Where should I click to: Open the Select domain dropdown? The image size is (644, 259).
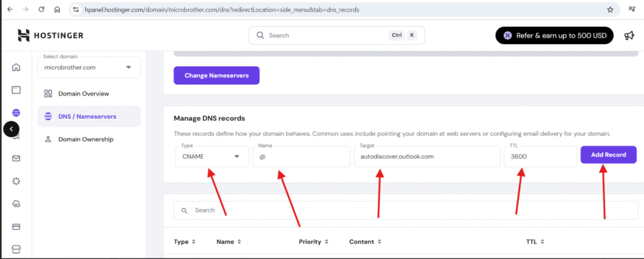point(89,68)
